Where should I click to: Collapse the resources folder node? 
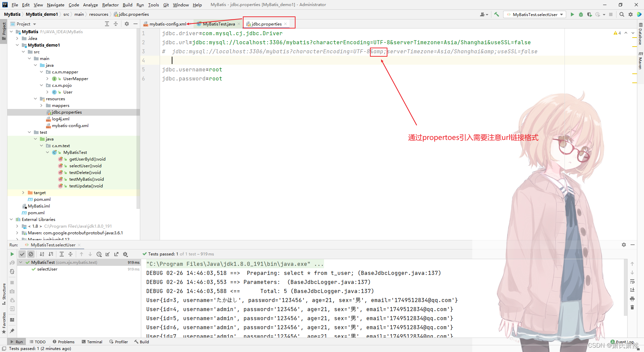click(36, 99)
